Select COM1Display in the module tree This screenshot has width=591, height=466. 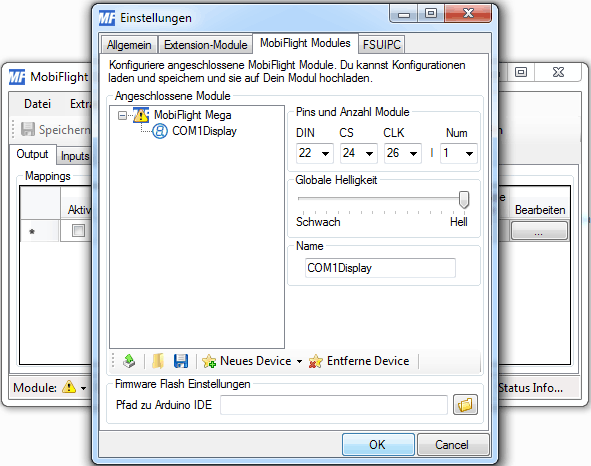(x=204, y=131)
